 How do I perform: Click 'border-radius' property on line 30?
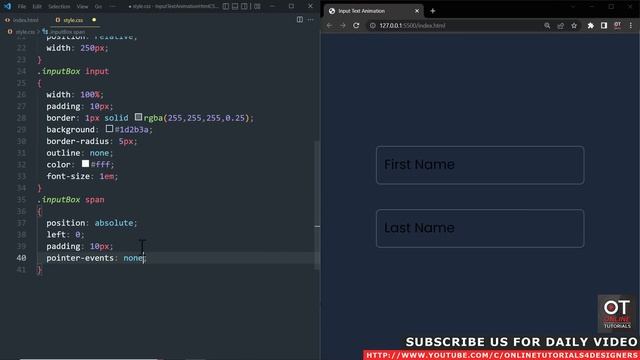coord(78,141)
